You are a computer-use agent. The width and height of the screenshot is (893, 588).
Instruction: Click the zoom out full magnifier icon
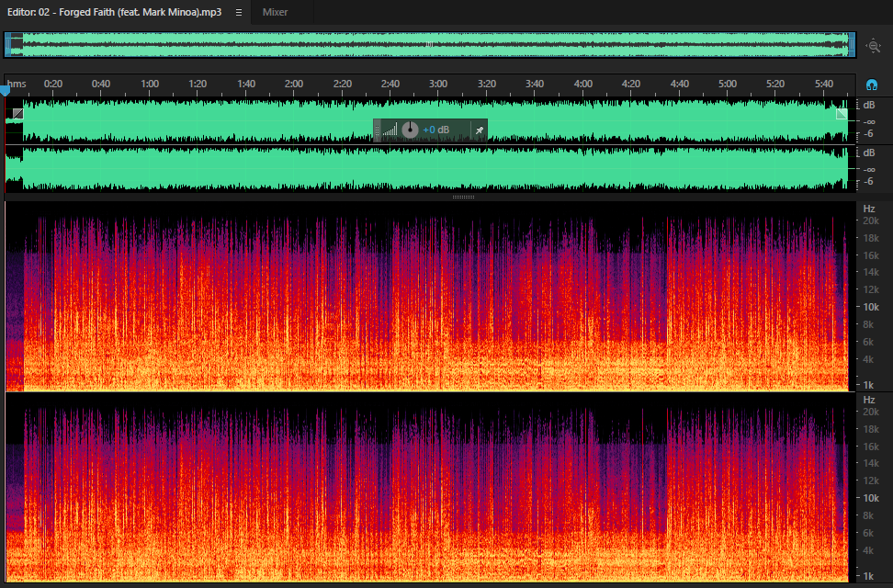(873, 46)
